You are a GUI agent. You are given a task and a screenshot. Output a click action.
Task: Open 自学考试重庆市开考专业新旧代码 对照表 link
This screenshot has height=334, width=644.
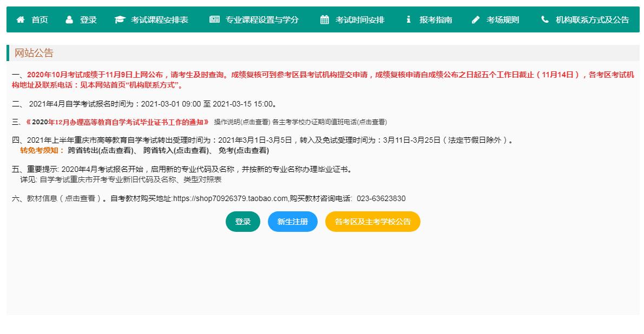(130, 179)
